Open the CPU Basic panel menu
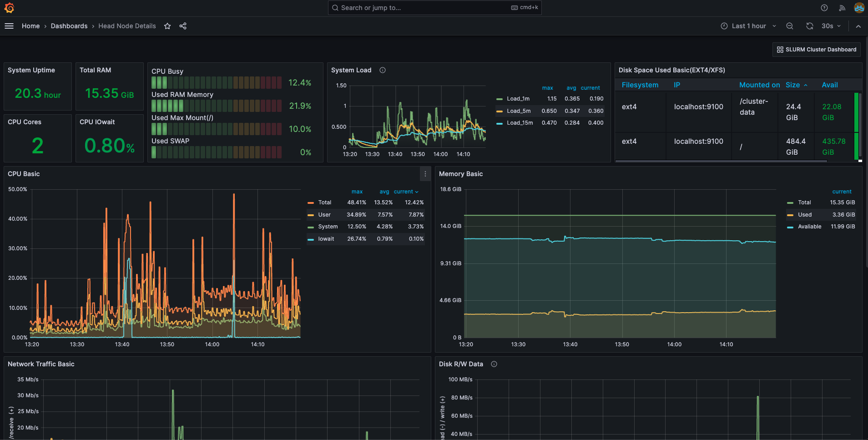 pos(425,173)
